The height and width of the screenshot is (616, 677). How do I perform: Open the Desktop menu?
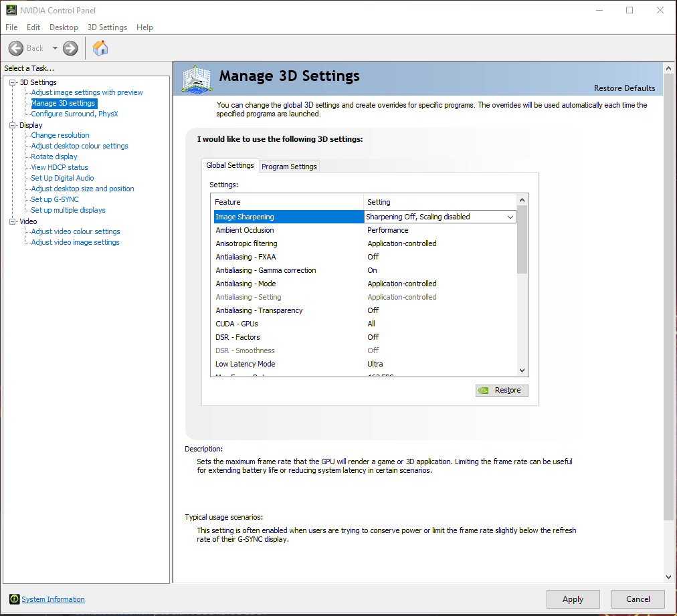click(x=64, y=27)
